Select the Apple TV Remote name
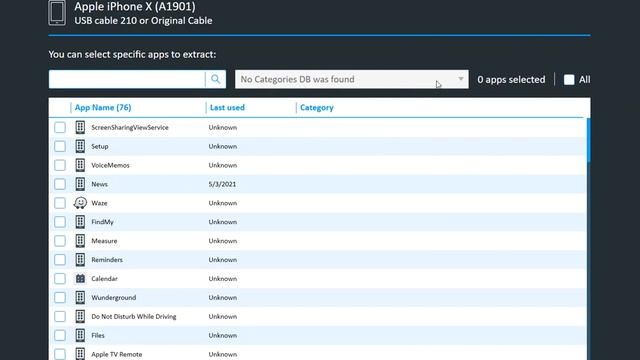This screenshot has height=360, width=640. point(117,354)
